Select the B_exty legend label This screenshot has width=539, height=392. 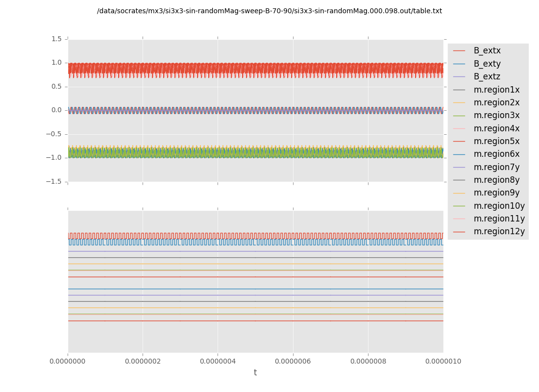click(487, 64)
